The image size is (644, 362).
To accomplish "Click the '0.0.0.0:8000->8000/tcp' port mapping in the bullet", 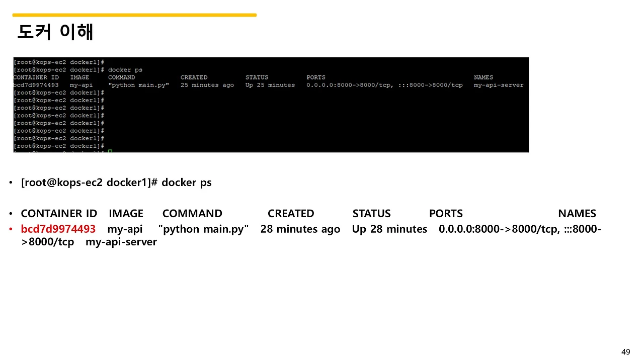I will pyautogui.click(x=499, y=229).
